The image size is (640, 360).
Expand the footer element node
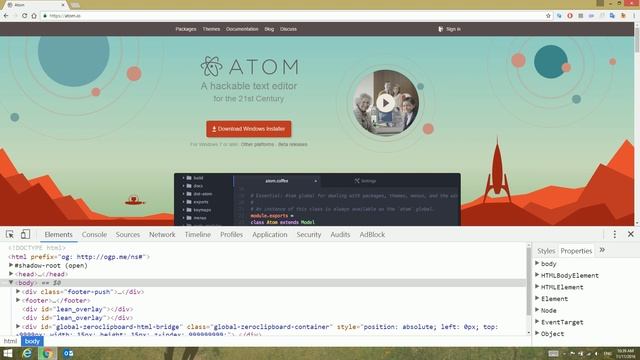18,300
